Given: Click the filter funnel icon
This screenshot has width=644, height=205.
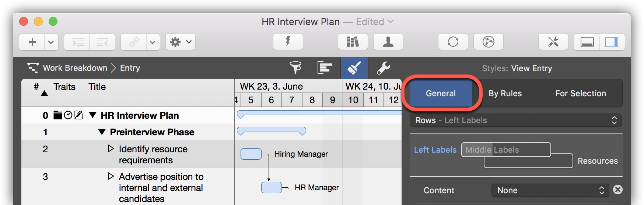Looking at the screenshot, I should (295, 68).
